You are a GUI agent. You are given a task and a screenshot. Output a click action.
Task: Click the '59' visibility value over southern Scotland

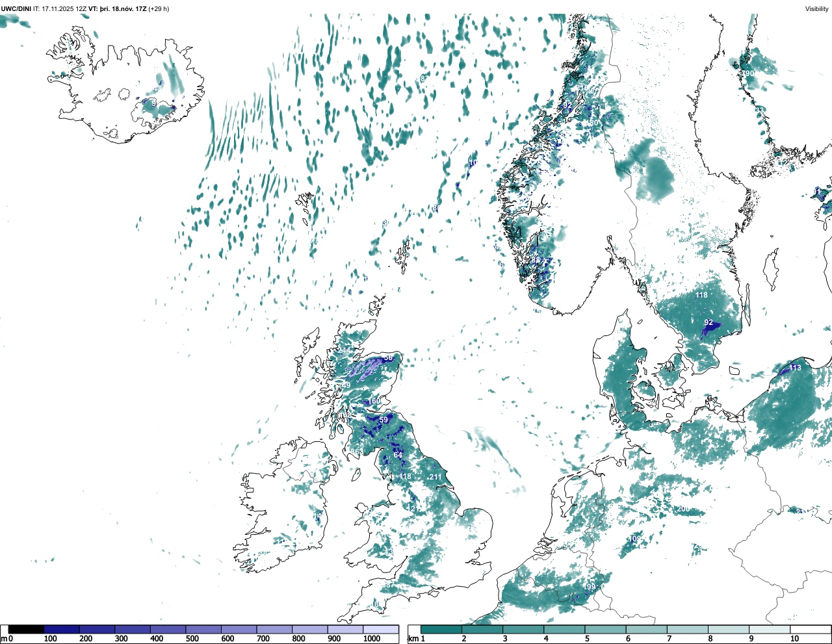(383, 420)
